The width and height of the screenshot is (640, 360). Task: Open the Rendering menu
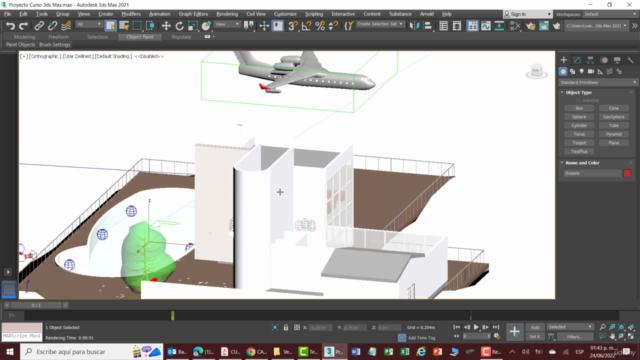pos(227,14)
